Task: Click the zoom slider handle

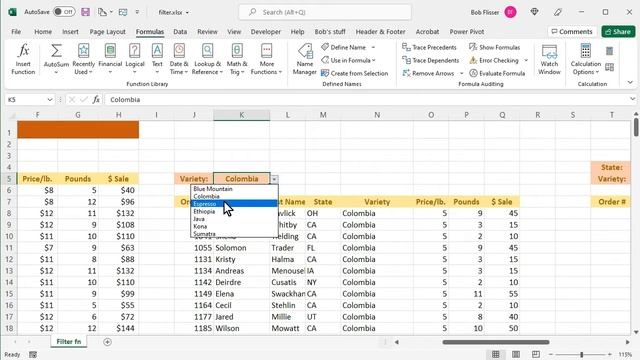Action: tap(582, 354)
